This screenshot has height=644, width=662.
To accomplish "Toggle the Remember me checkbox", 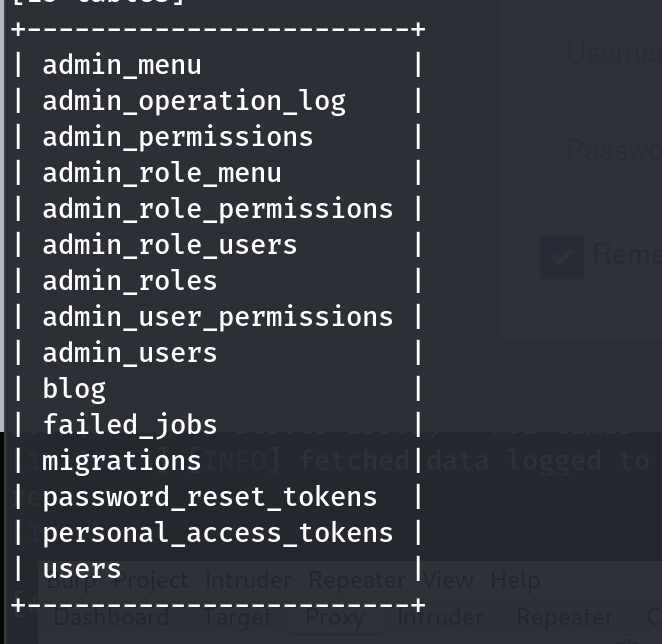I will [x=562, y=256].
